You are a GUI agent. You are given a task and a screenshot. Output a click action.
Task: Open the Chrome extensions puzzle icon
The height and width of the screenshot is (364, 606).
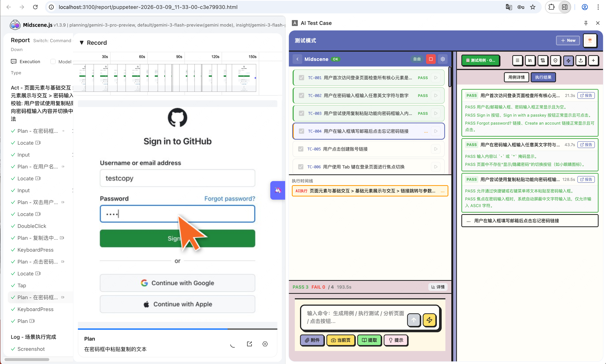click(x=552, y=7)
